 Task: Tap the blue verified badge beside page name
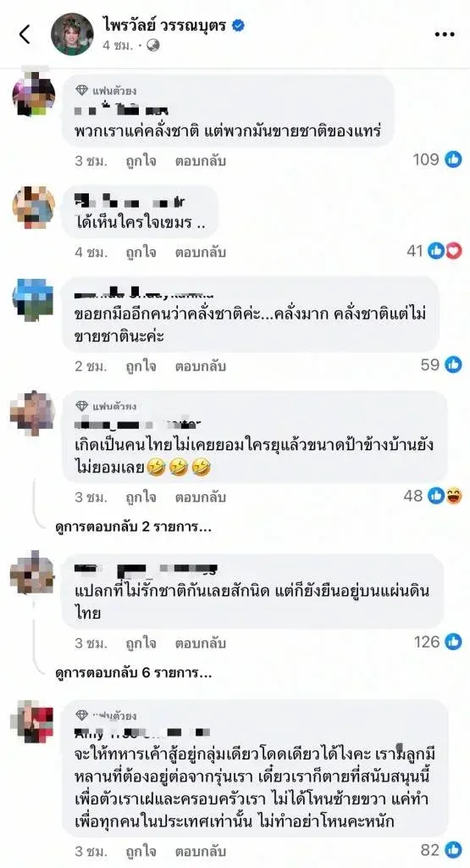(238, 25)
